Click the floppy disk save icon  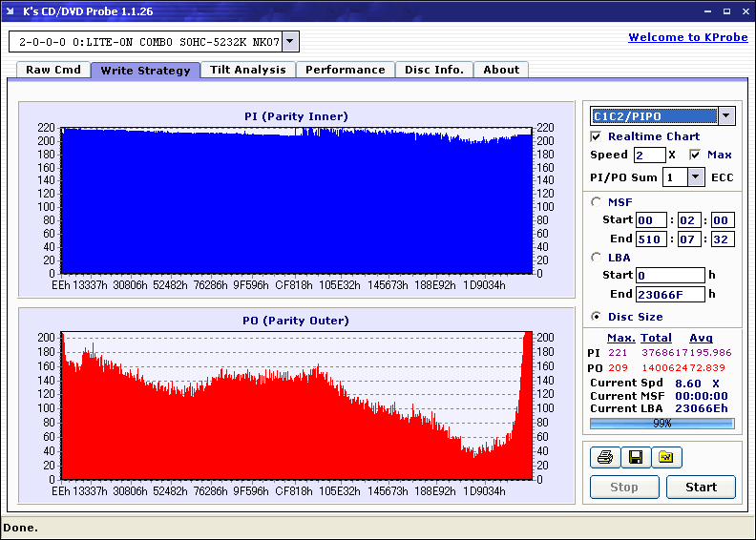click(635, 458)
